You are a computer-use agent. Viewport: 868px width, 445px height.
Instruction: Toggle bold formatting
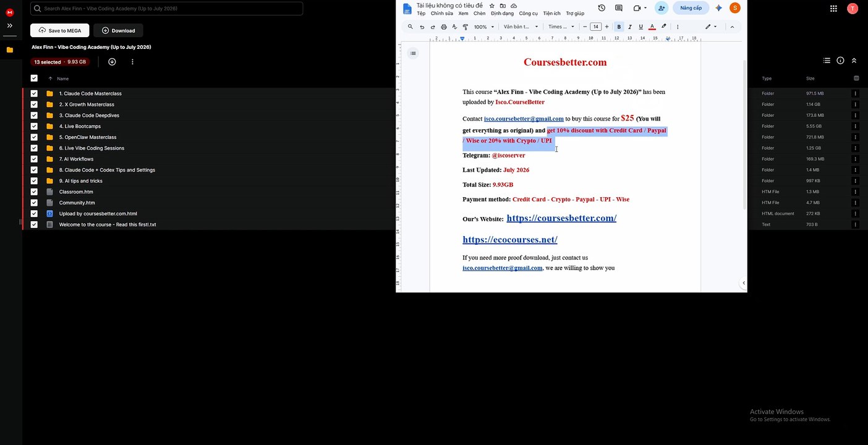[619, 27]
